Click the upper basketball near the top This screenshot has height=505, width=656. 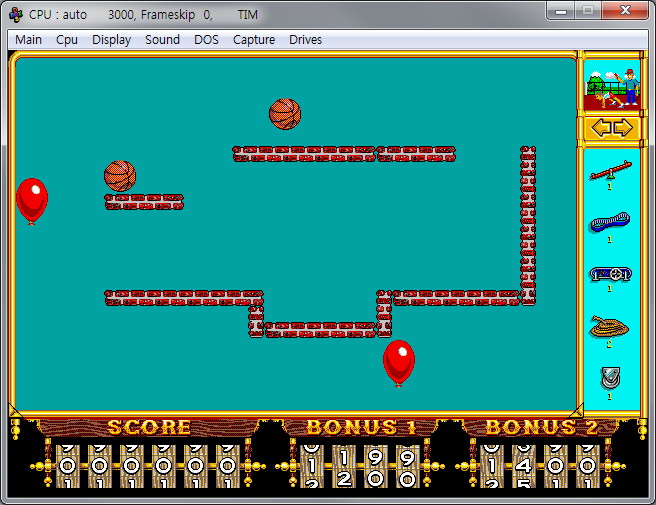click(285, 114)
